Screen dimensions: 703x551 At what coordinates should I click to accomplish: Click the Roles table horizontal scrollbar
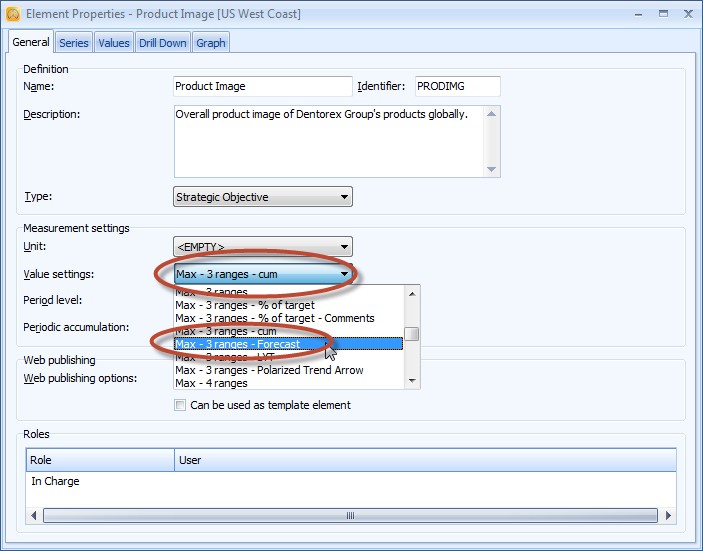[350, 516]
